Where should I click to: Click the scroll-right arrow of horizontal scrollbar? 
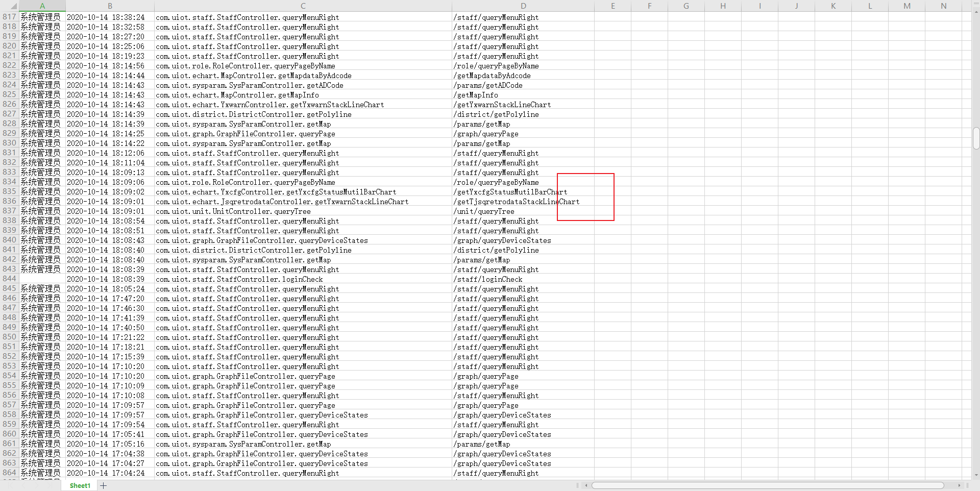pos(959,485)
